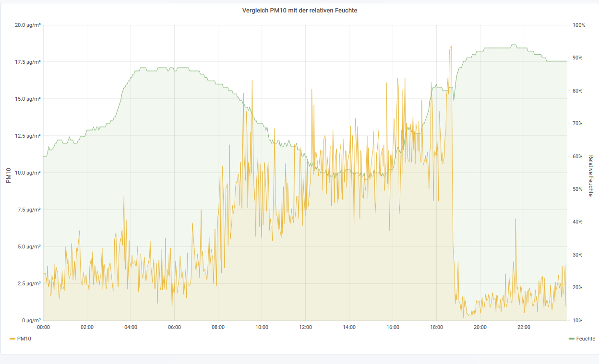Click the yellow PM10 legend color swatch

click(x=12, y=339)
